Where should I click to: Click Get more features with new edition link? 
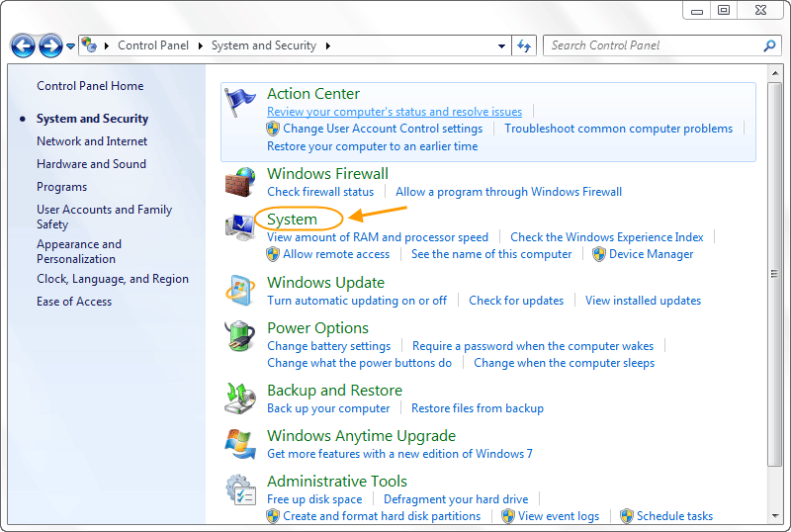click(x=399, y=454)
